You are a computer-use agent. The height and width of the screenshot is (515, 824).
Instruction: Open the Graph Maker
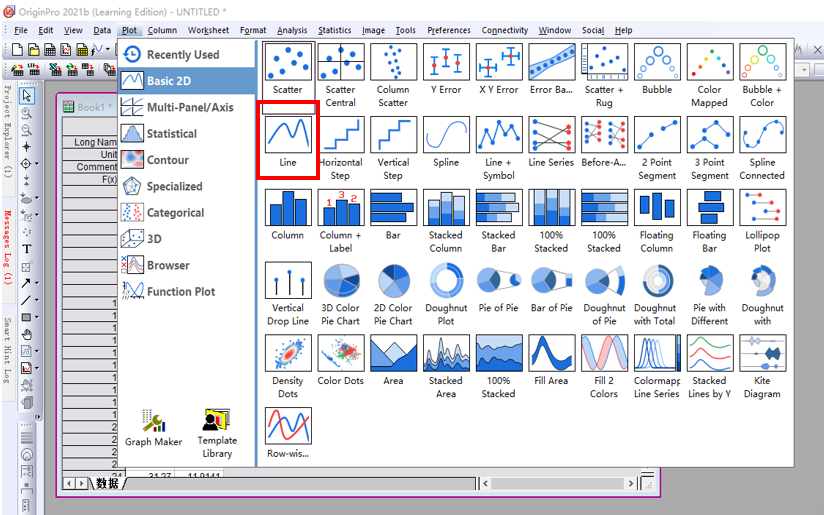pos(154,428)
